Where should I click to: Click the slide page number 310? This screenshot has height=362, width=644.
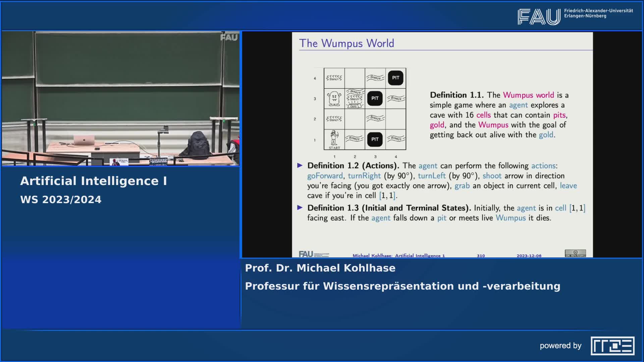tap(481, 255)
